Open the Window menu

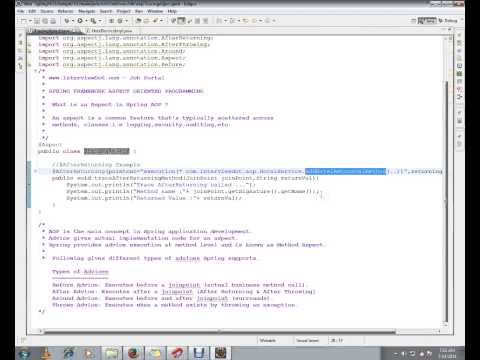(x=155, y=11)
